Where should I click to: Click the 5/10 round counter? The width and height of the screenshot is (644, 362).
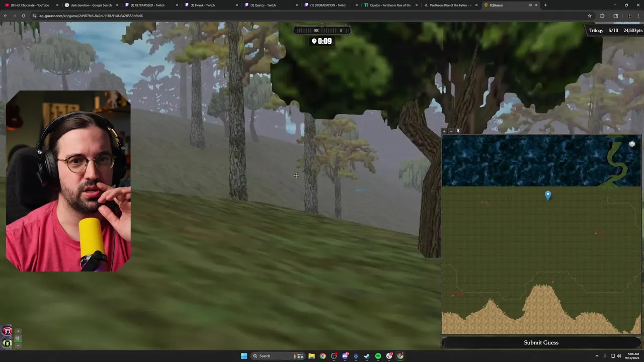point(613,30)
